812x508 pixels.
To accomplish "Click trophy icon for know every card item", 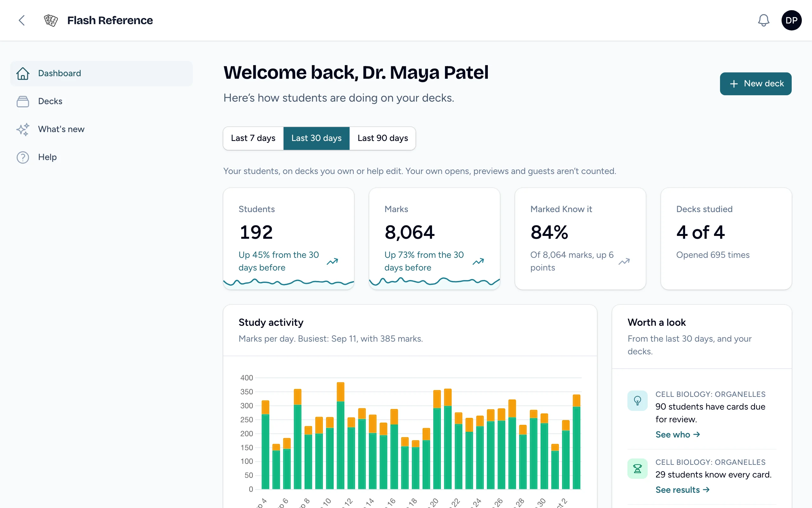I will click(x=638, y=468).
